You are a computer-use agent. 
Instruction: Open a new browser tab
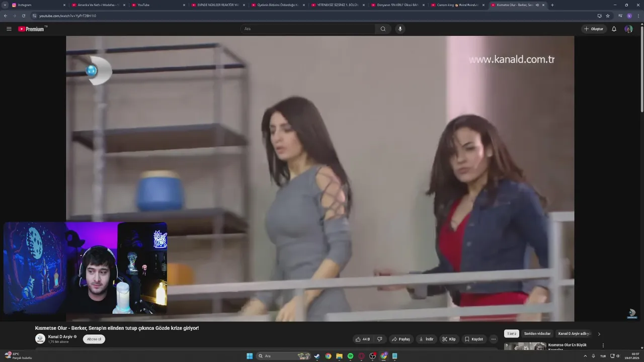pos(552,5)
